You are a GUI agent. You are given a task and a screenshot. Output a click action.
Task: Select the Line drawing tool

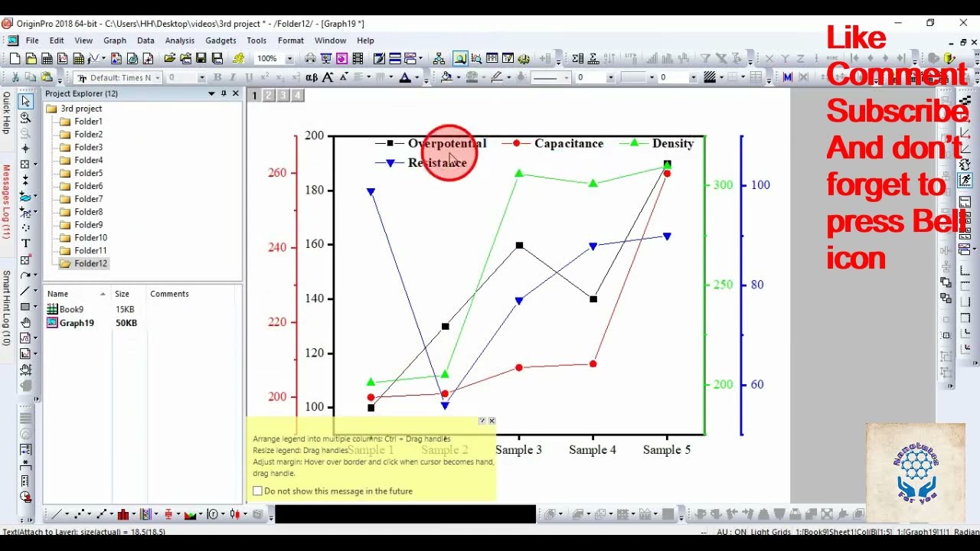(x=25, y=291)
